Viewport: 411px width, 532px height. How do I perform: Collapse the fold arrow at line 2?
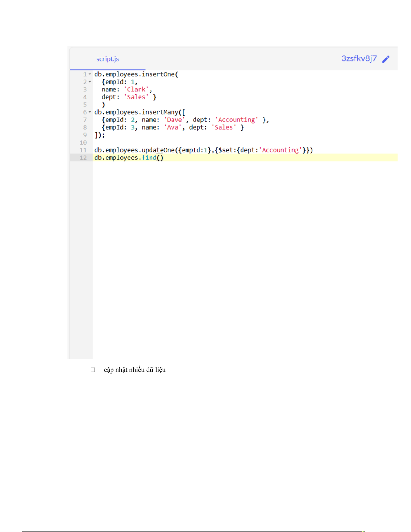[x=90, y=82]
